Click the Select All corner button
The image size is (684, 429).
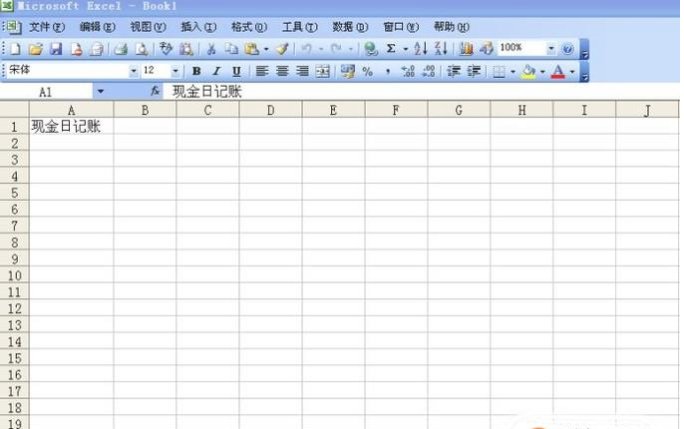(14, 109)
